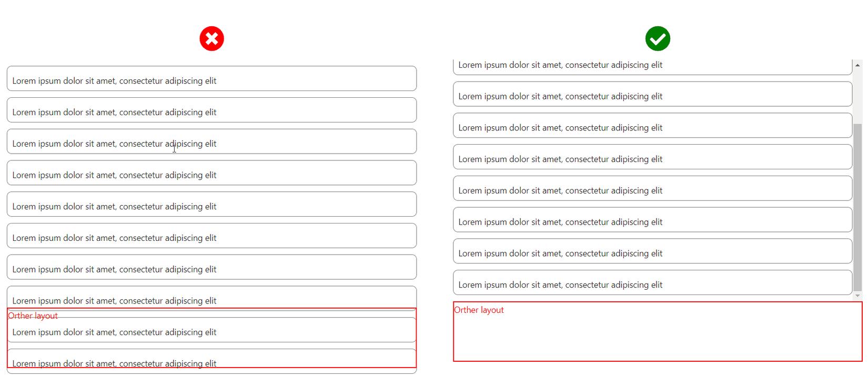Click the bottom-most Lorem ipsum item in left column
The width and height of the screenshot is (868, 386).
pyautogui.click(x=211, y=370)
